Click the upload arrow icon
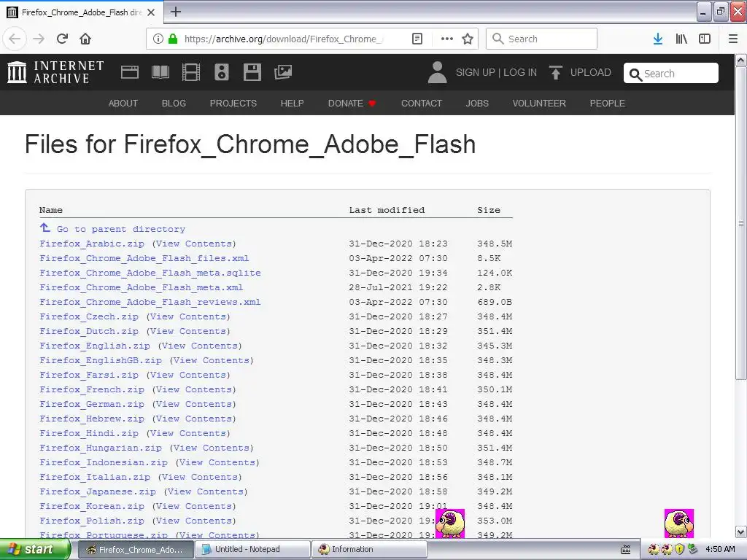Viewport: 747px width, 560px height. point(555,72)
